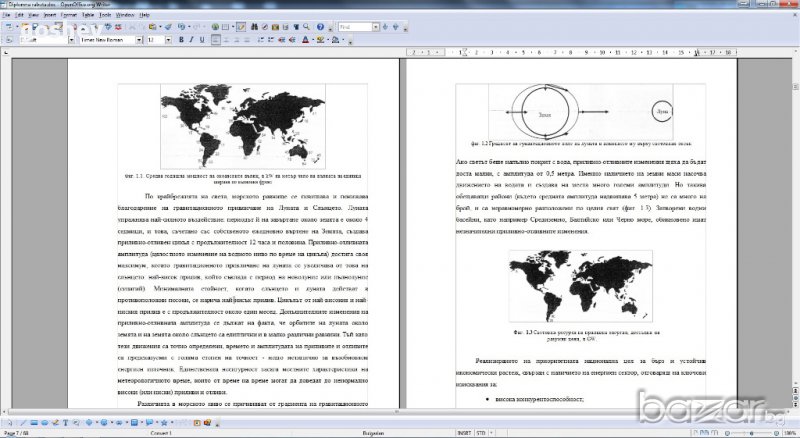Click INSRT mode in status bar

pyautogui.click(x=464, y=433)
